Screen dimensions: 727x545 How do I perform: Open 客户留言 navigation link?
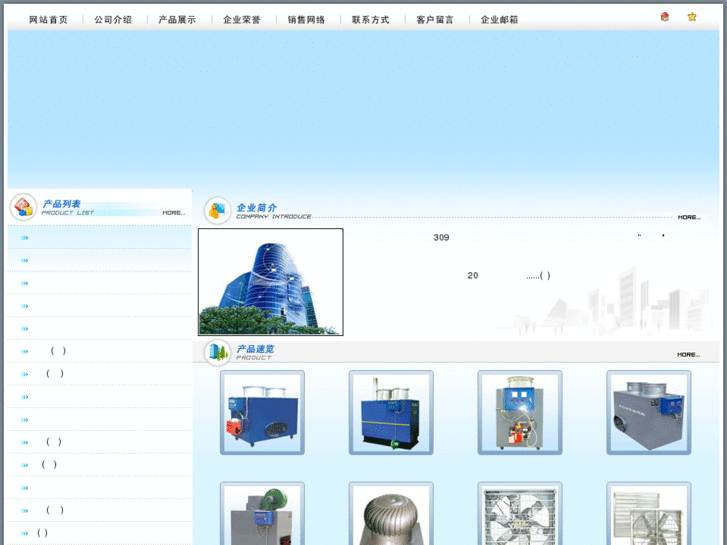tap(435, 19)
